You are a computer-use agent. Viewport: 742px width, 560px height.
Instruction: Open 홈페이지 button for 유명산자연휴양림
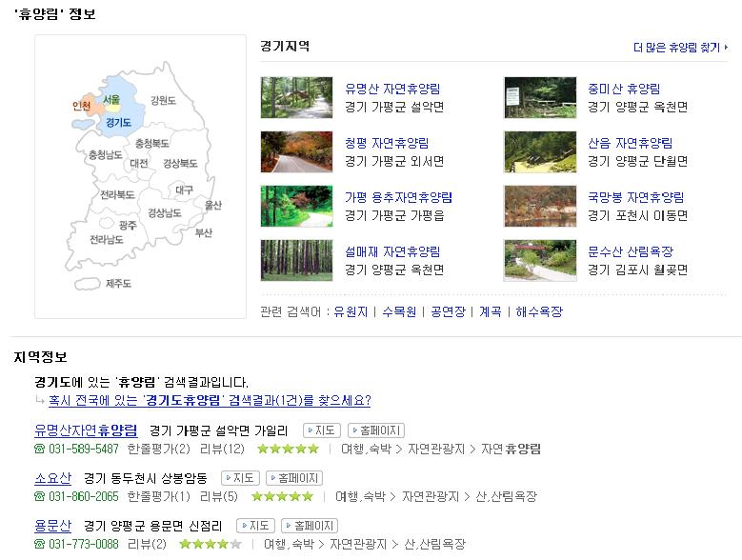coord(375,430)
